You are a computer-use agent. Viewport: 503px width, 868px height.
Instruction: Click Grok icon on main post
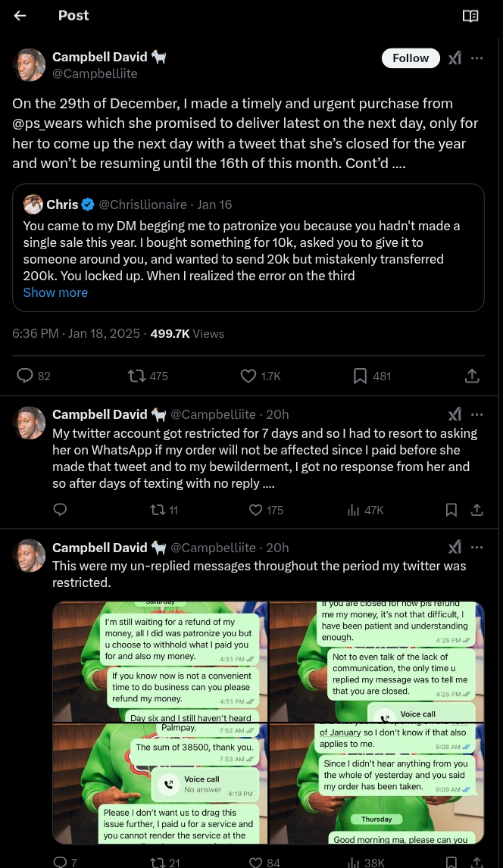point(455,58)
